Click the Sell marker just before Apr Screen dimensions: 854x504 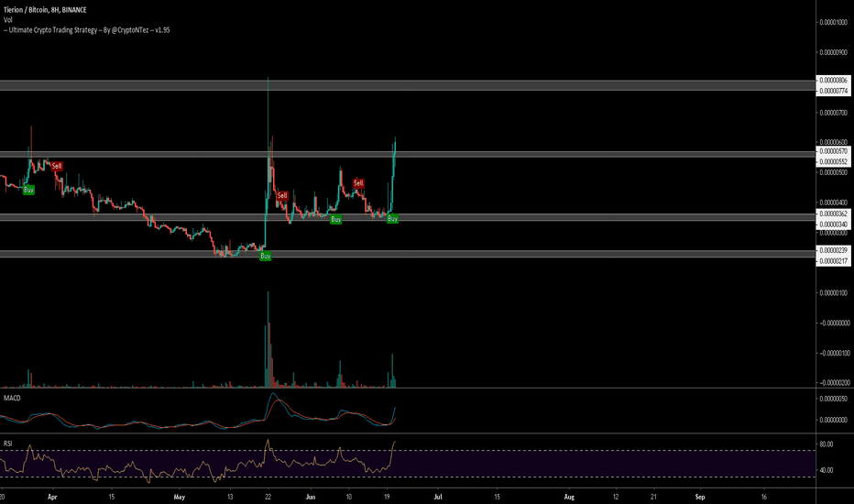click(57, 166)
